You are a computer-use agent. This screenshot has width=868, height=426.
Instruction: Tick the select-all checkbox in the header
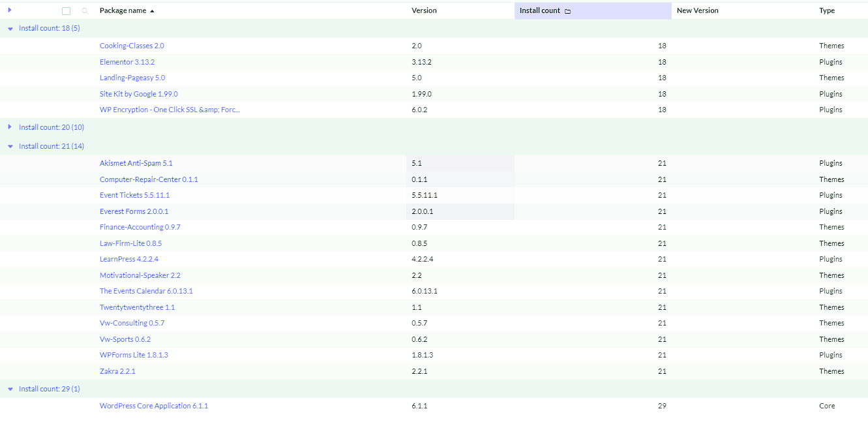pos(66,11)
